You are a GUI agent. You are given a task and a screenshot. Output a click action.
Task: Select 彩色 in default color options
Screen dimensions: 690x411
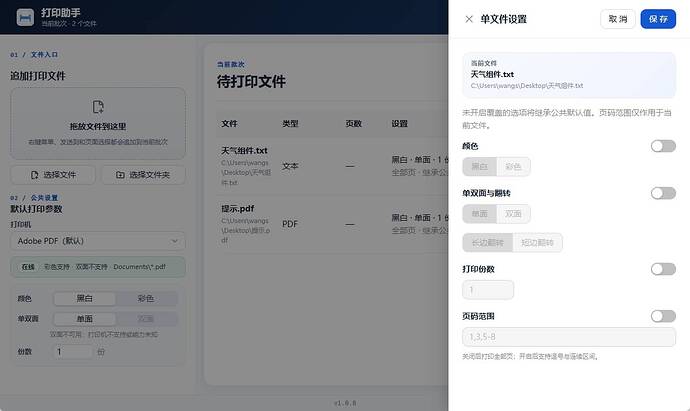point(146,298)
